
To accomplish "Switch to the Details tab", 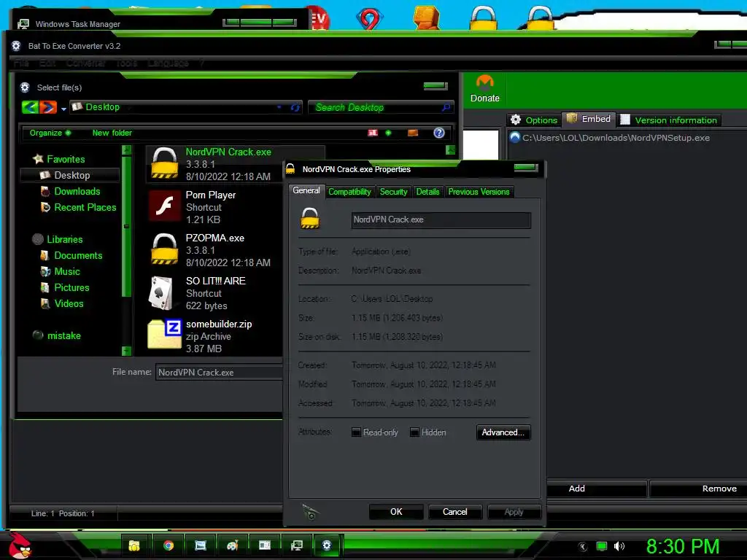I will (x=427, y=192).
